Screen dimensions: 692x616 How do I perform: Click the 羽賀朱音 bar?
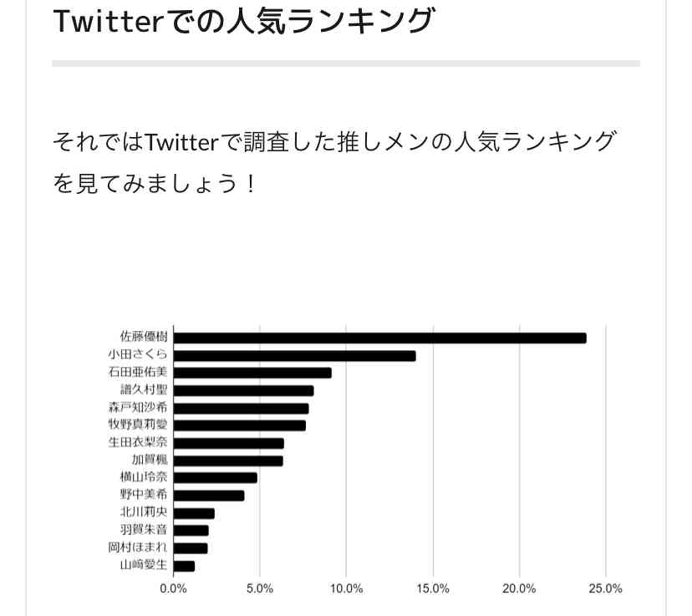click(x=191, y=531)
